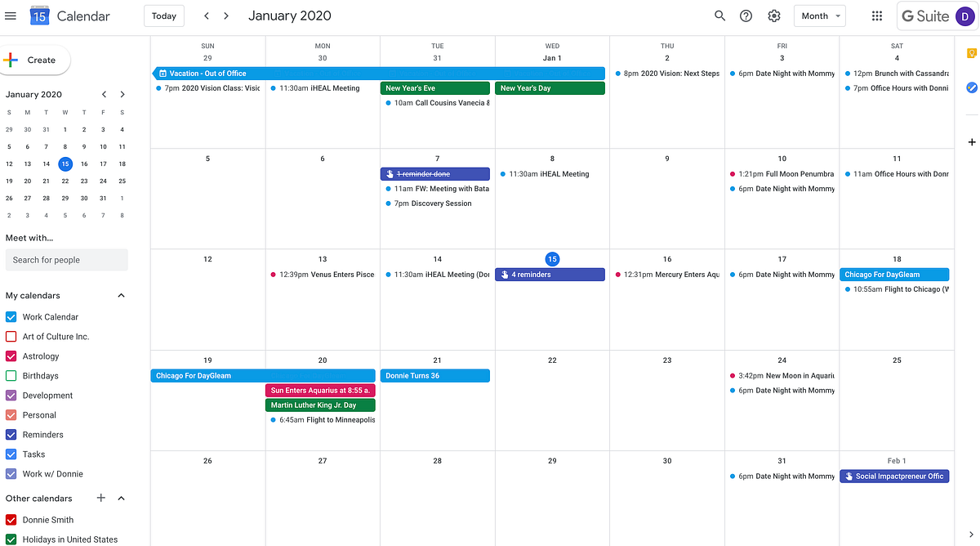Open the main hamburger menu
Screen dimensions: 980x546
tap(11, 16)
